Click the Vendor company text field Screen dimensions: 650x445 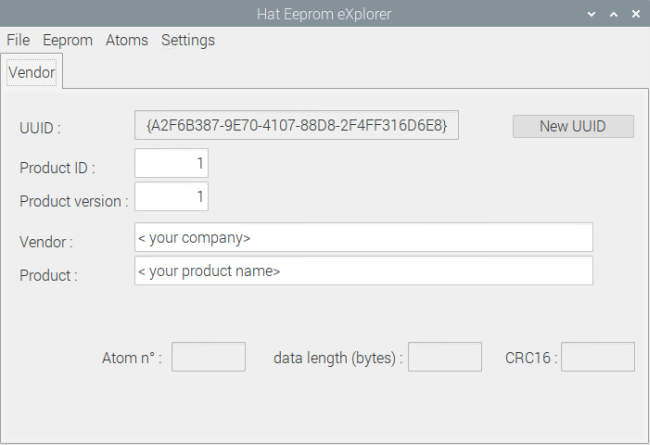pyautogui.click(x=364, y=237)
